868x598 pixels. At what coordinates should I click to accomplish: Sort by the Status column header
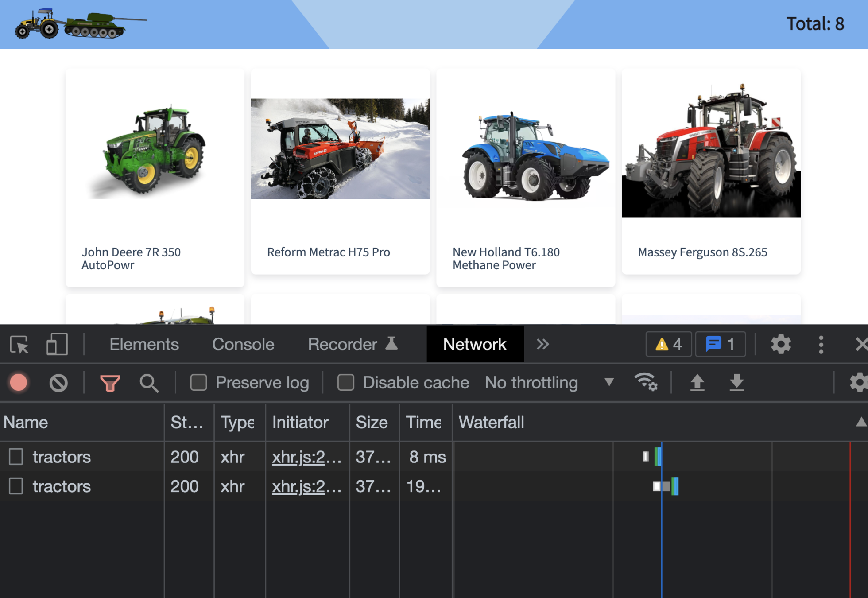(x=189, y=422)
